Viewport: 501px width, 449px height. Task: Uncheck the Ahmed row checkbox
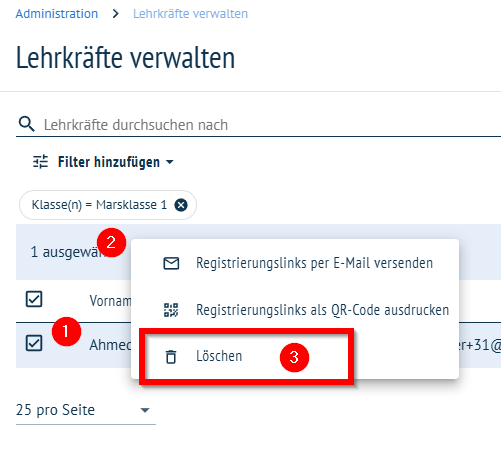pyautogui.click(x=34, y=343)
